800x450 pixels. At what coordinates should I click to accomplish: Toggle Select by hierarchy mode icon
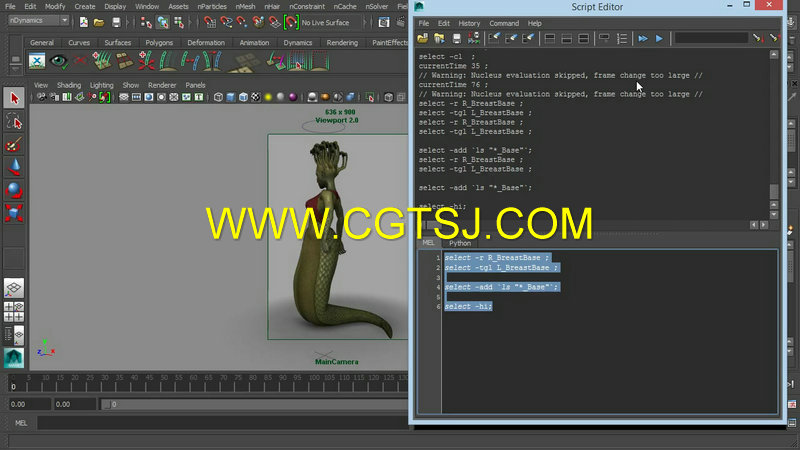click(x=146, y=22)
